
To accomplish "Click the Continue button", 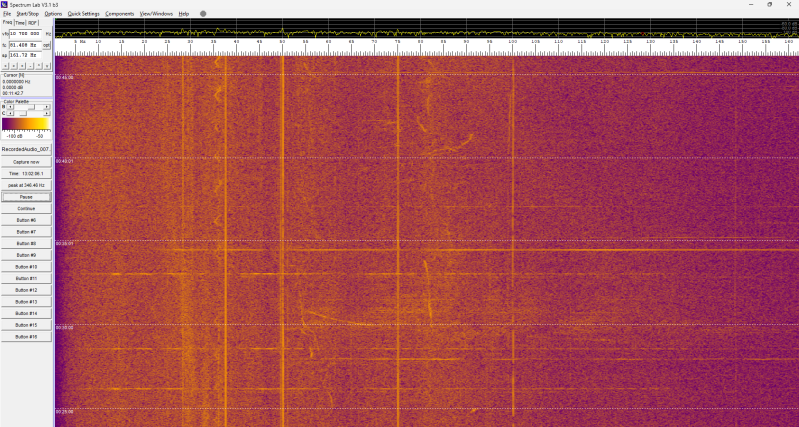I will tap(26, 208).
